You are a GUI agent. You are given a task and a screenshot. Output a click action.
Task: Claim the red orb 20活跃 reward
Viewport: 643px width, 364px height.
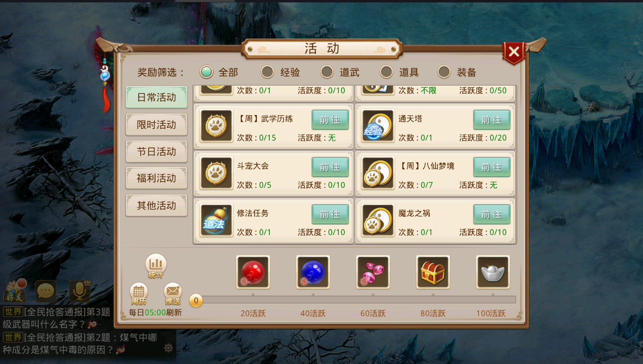tap(253, 272)
